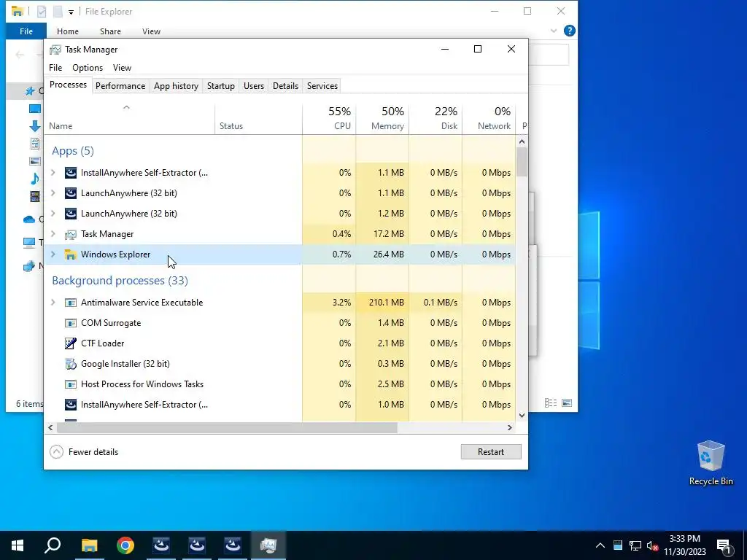Click the Host Process for Windows Tasks icon
This screenshot has width=747, height=560.
pos(71,384)
